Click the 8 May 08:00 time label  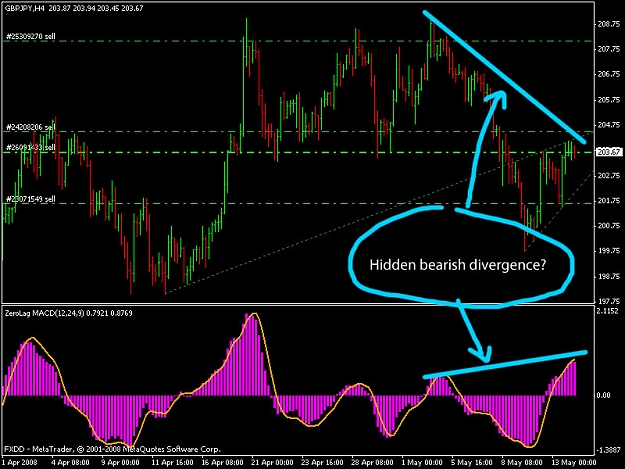[x=522, y=463]
